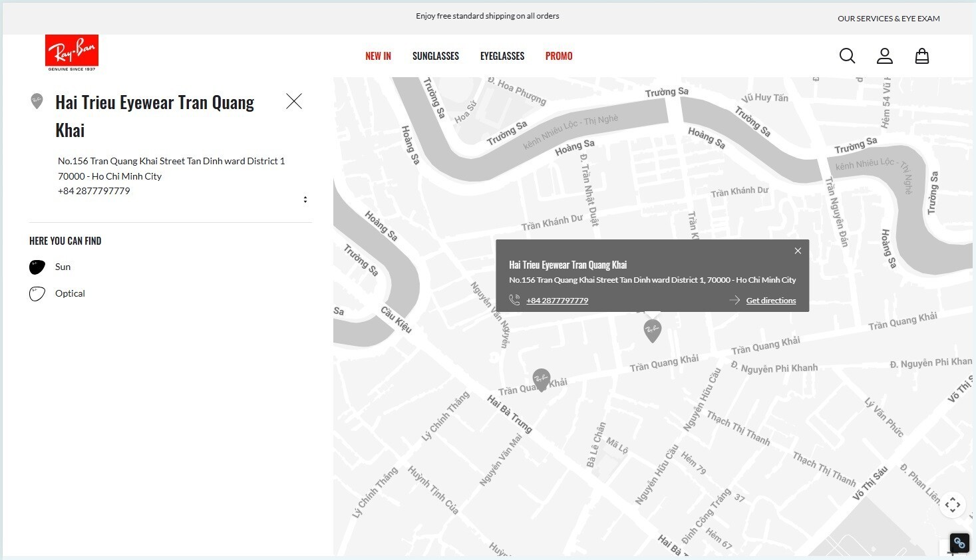This screenshot has height=560, width=976.
Task: Click the No.156 Tran Quang Khai address line
Action: (x=172, y=161)
